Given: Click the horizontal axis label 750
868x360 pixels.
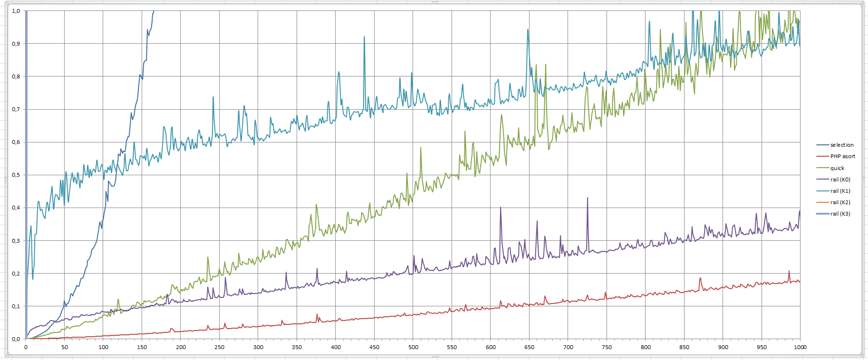Looking at the screenshot, I should click(x=607, y=347).
